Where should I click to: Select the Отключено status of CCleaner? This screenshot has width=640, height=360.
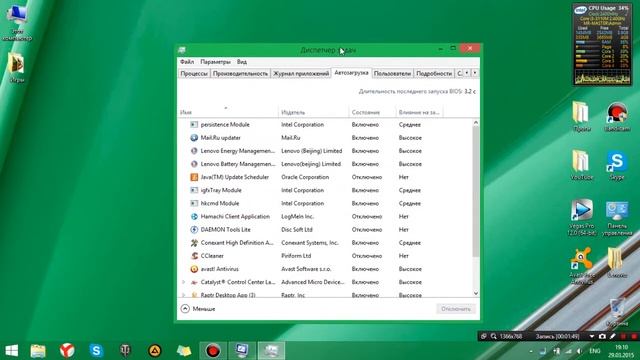coord(367,256)
